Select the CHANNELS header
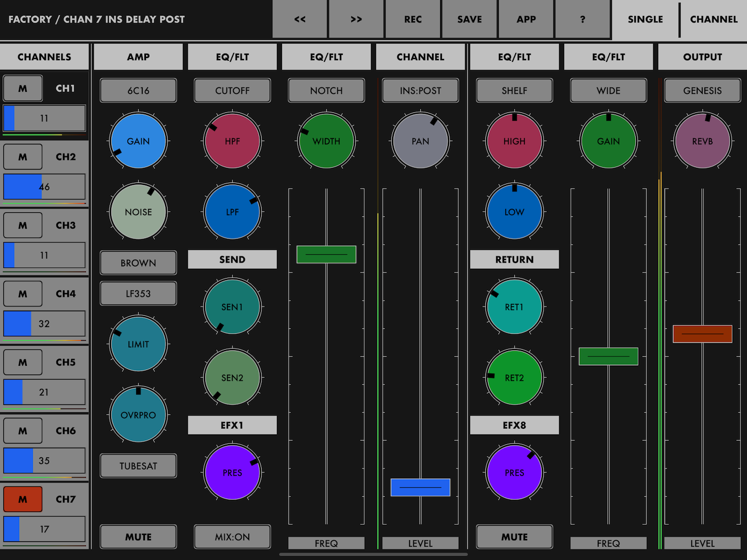The height and width of the screenshot is (560, 747). click(44, 57)
